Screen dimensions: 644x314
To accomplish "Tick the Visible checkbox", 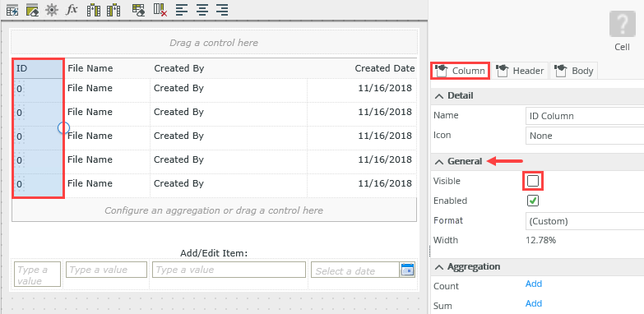I will [533, 181].
